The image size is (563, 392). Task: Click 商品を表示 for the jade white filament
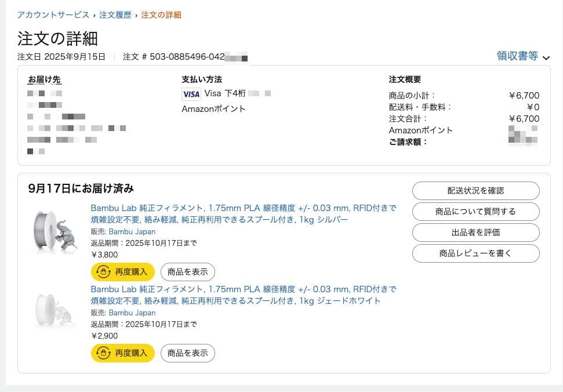187,353
